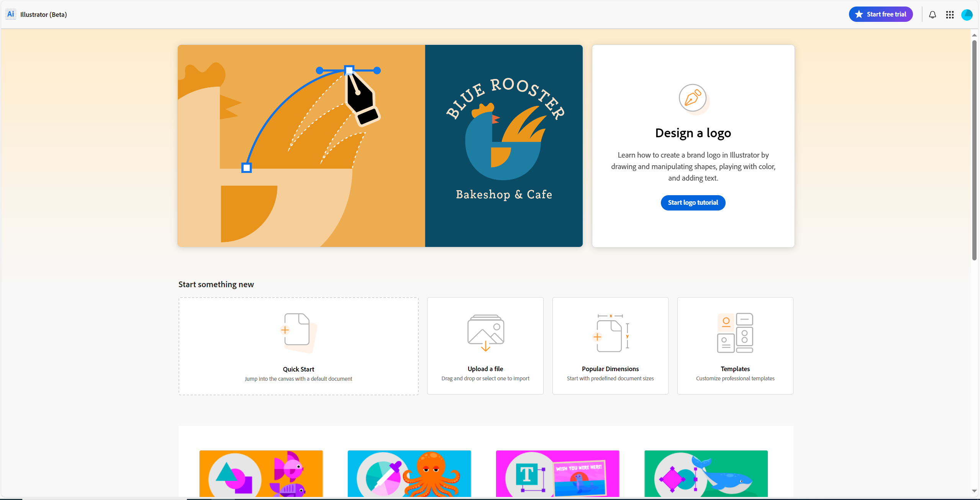Open the user profile avatar
The height and width of the screenshot is (500, 980).
[967, 15]
